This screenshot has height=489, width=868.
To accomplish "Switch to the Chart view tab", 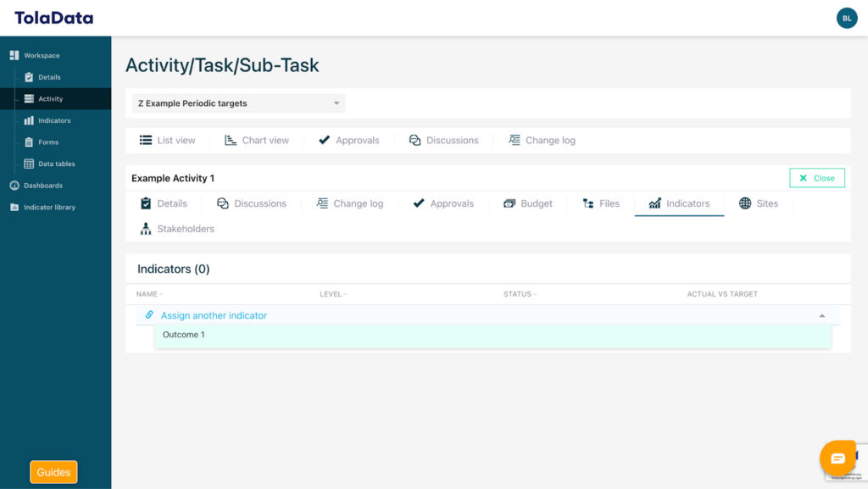I will click(x=257, y=141).
